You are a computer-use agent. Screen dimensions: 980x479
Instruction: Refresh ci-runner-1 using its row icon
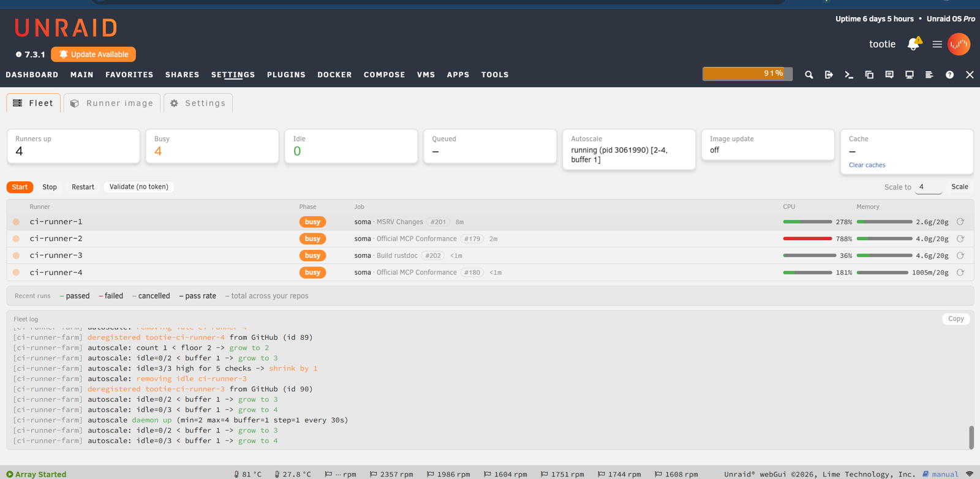[960, 222]
